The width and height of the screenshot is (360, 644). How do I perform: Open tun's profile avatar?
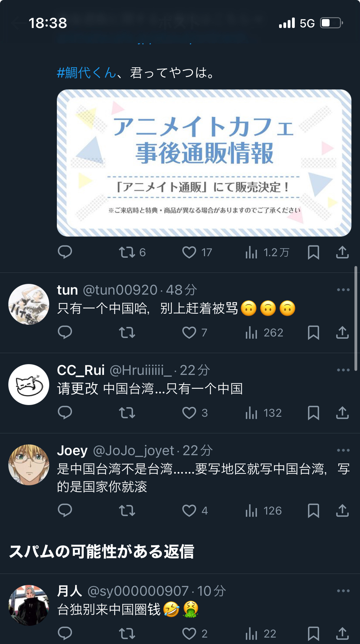click(29, 304)
